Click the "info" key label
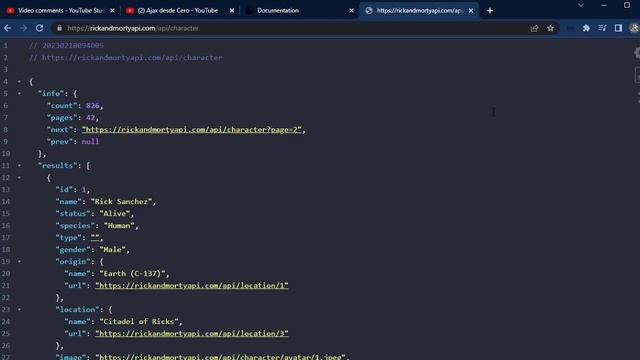 coord(51,93)
